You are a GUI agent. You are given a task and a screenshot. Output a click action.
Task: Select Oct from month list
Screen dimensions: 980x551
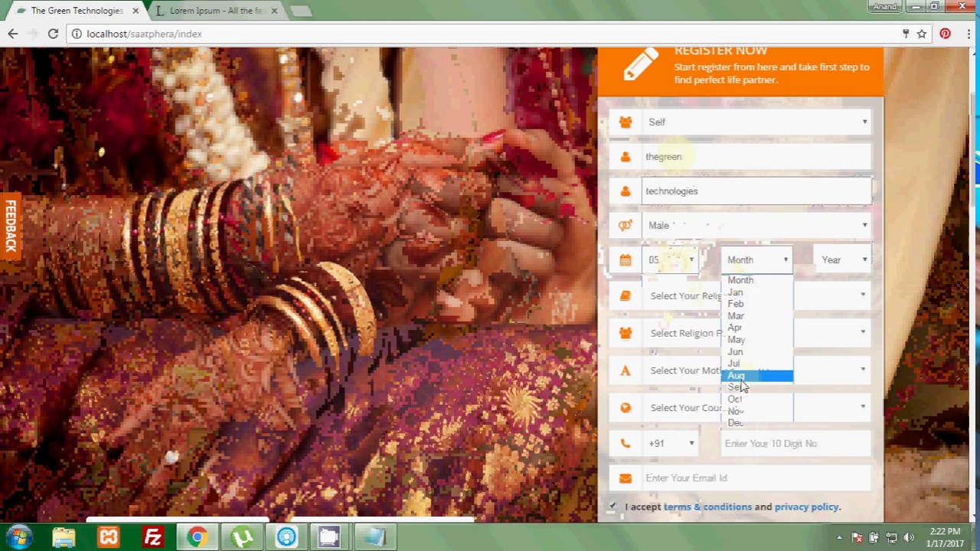click(x=757, y=399)
